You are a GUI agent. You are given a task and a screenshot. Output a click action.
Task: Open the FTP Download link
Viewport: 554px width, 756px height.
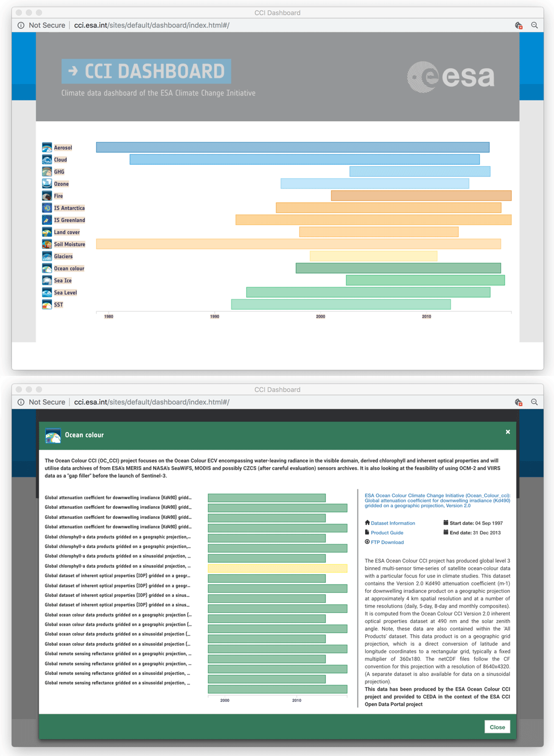click(x=387, y=542)
